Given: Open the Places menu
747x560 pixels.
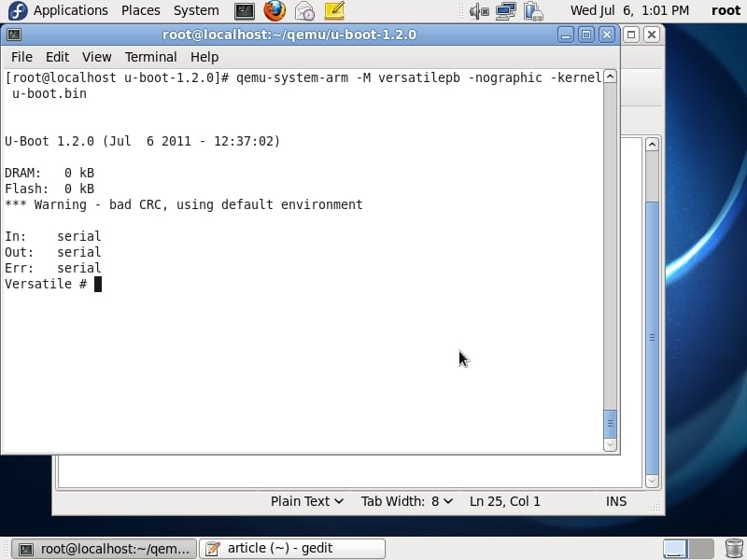Looking at the screenshot, I should click(x=141, y=10).
